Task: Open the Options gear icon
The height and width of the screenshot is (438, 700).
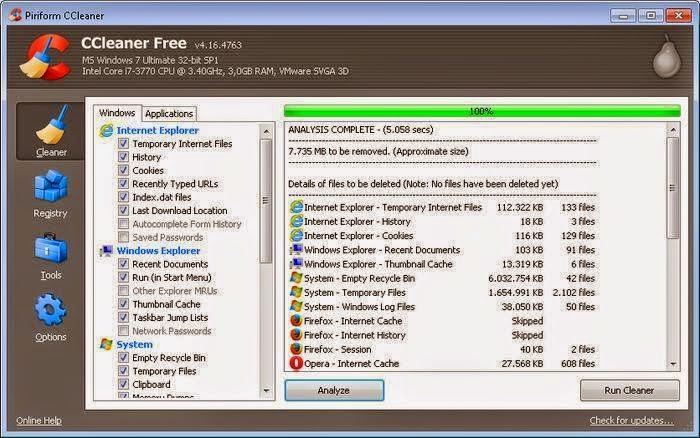Action: [50, 309]
